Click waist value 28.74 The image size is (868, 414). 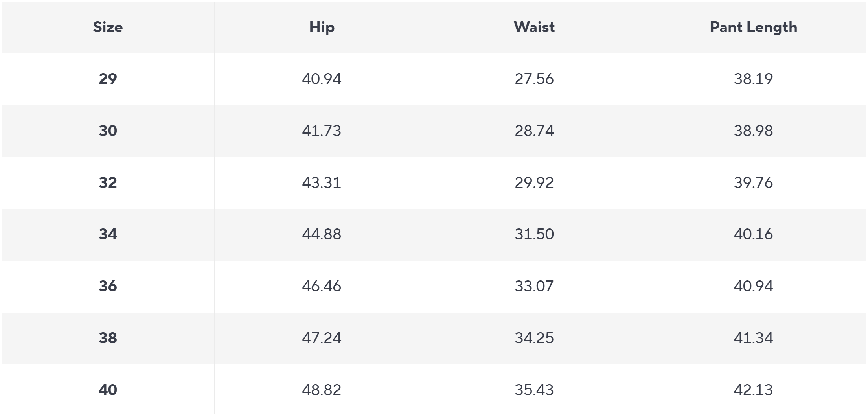coord(534,131)
